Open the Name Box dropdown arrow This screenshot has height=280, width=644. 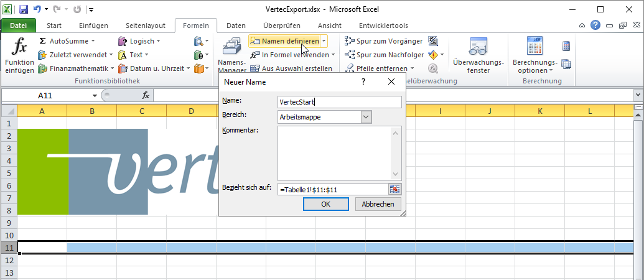pyautogui.click(x=95, y=95)
